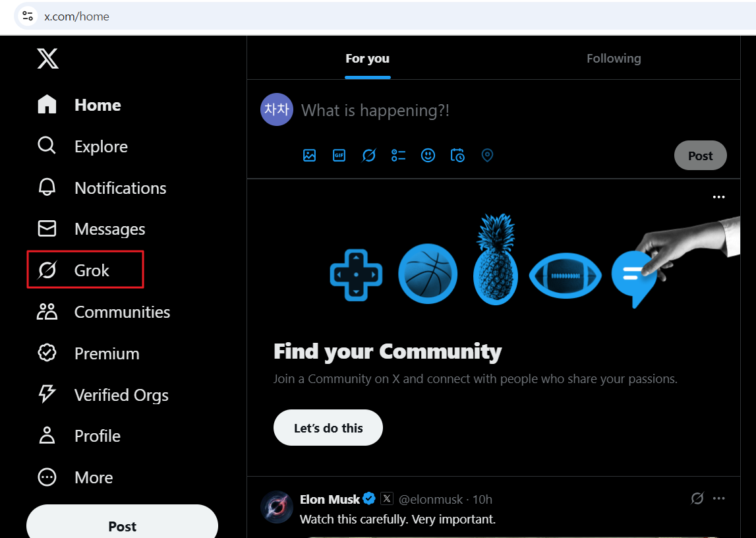Screen dimensions: 756x538
Task: Click the X affiliation badge beside Elon Musk
Action: click(387, 498)
